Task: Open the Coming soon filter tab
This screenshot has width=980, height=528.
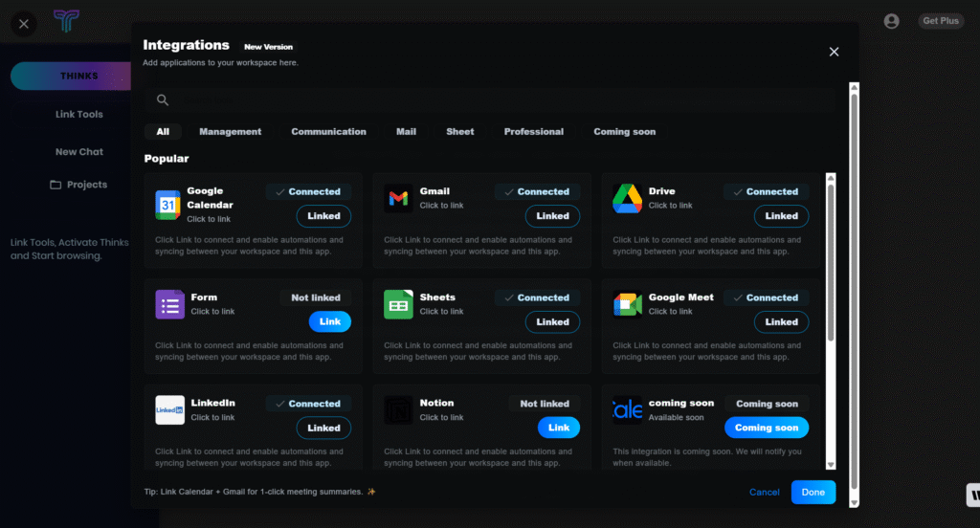Action: pos(624,132)
